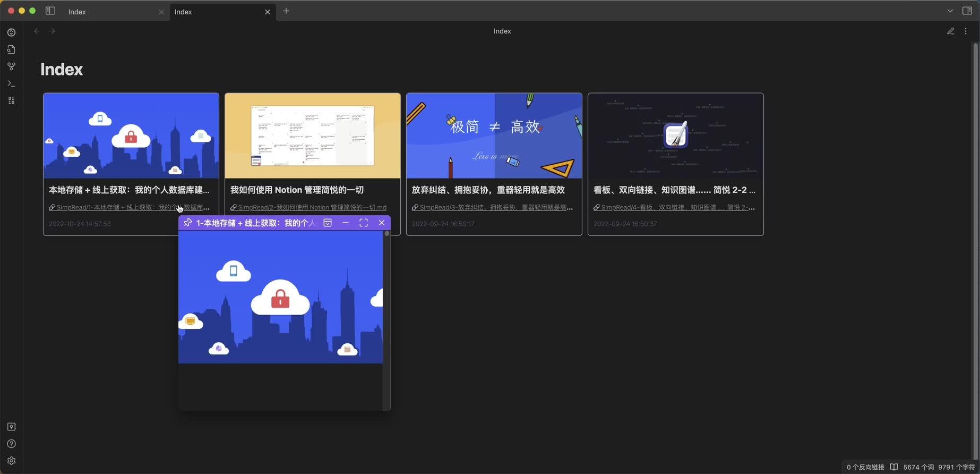Click the scrollbar of the popover
Screen dimensions: 980x474
[x=386, y=320]
